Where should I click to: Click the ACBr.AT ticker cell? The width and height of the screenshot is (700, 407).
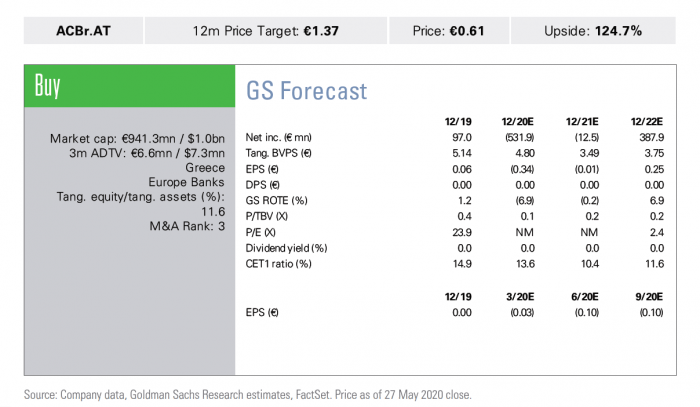[x=83, y=31]
